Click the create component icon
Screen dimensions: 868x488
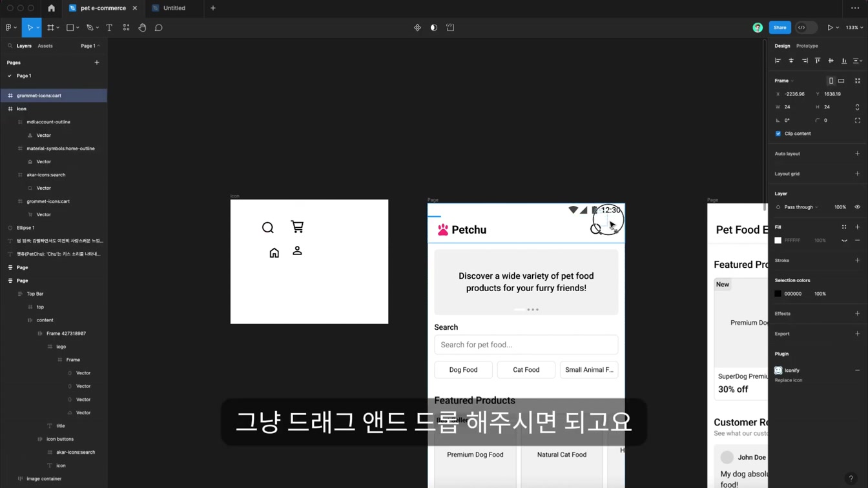(x=417, y=28)
